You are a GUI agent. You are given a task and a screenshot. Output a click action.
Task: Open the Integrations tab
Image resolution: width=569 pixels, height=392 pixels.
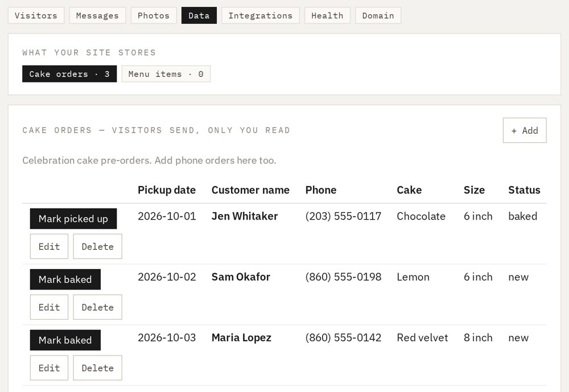pos(261,15)
